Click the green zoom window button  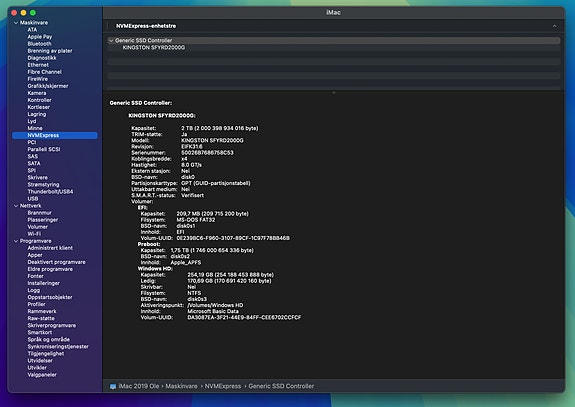coord(33,13)
